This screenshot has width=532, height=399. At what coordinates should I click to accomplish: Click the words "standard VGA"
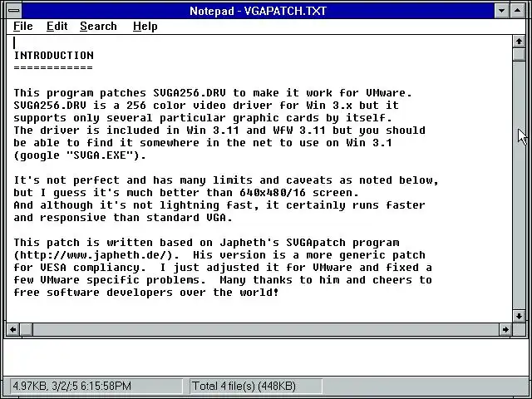186,218
